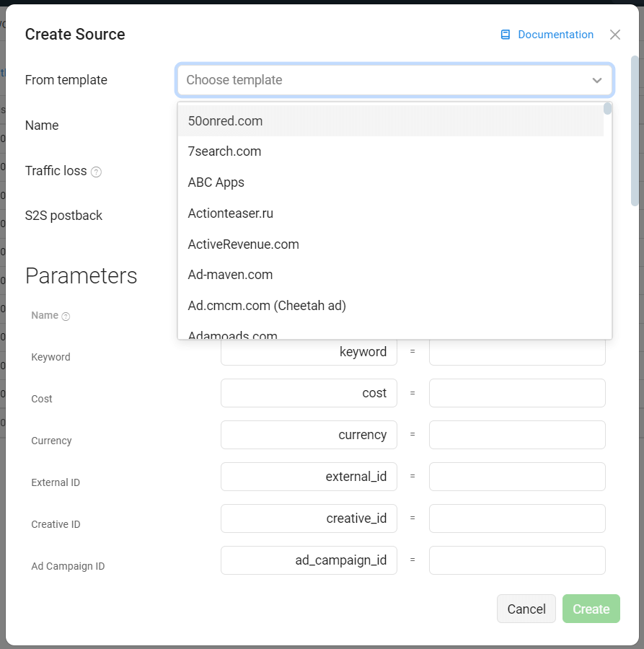Click the Documentation link
644x649 pixels.
(x=555, y=35)
